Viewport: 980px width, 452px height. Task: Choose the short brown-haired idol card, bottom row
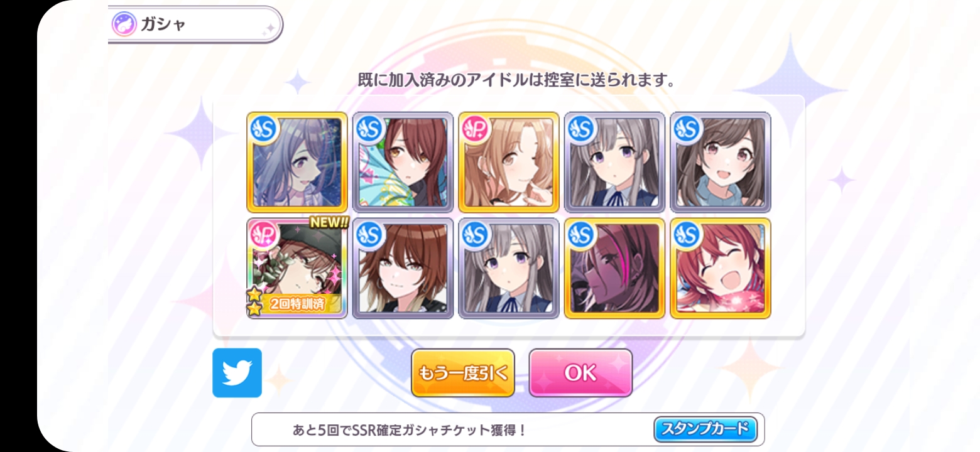point(403,269)
